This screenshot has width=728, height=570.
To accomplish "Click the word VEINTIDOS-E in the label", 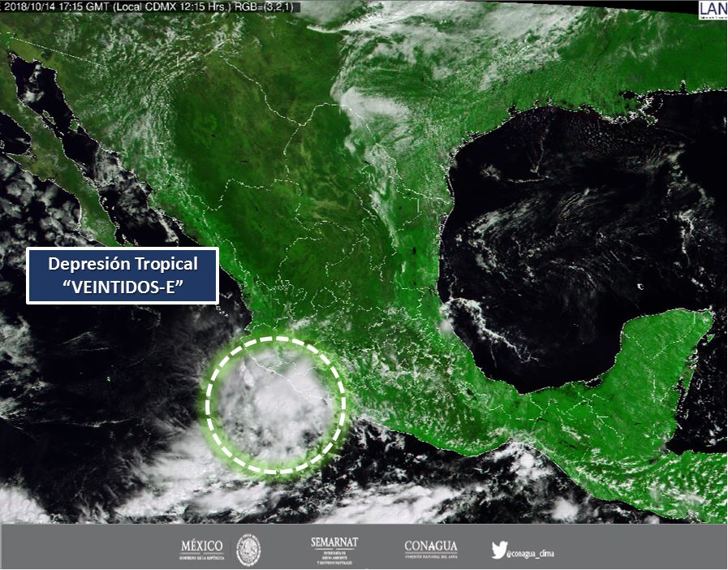I will [123, 288].
